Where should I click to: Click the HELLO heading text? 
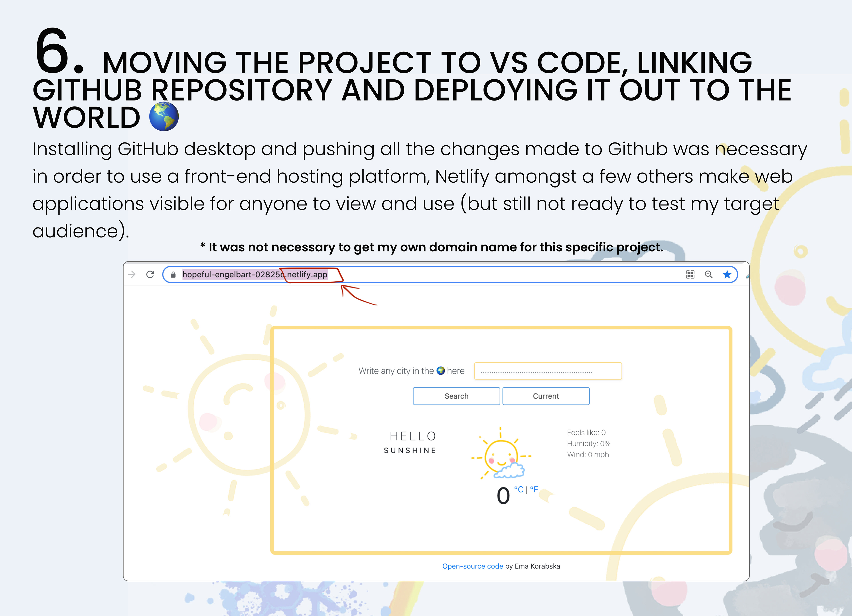coord(413,436)
